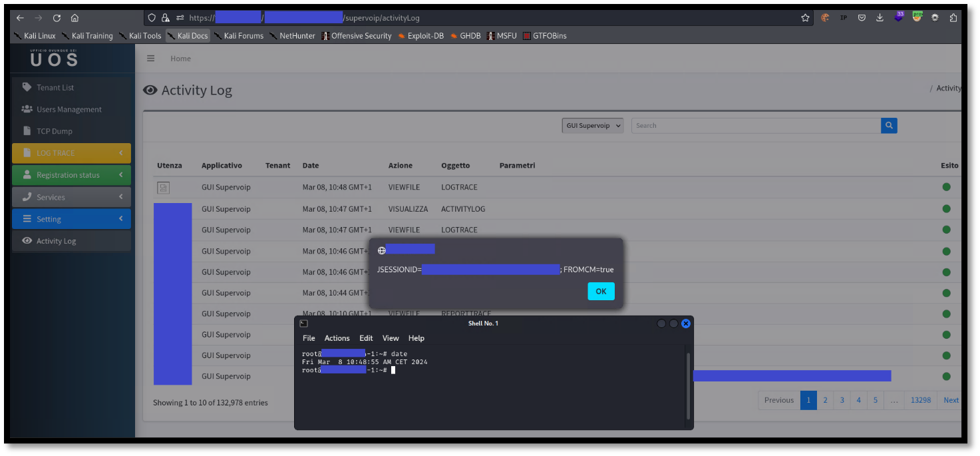The image size is (980, 456).
Task: Click the user avatar icon in the first log row
Action: click(x=164, y=188)
